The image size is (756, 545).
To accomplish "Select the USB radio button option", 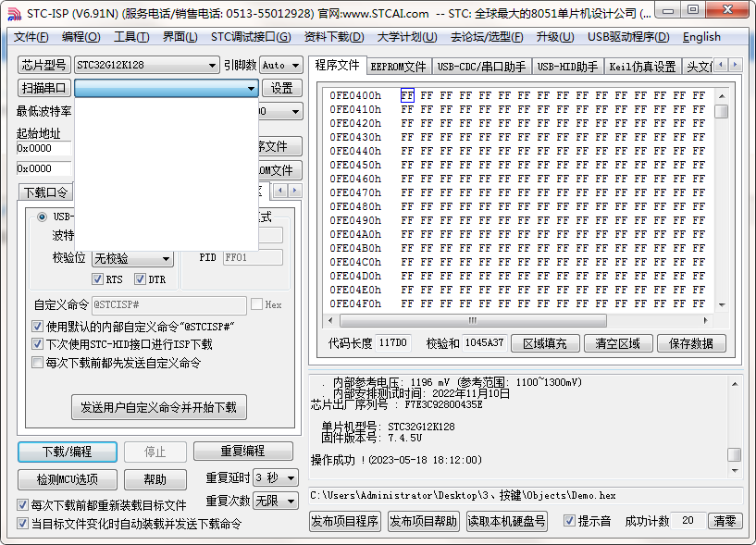I will [42, 217].
